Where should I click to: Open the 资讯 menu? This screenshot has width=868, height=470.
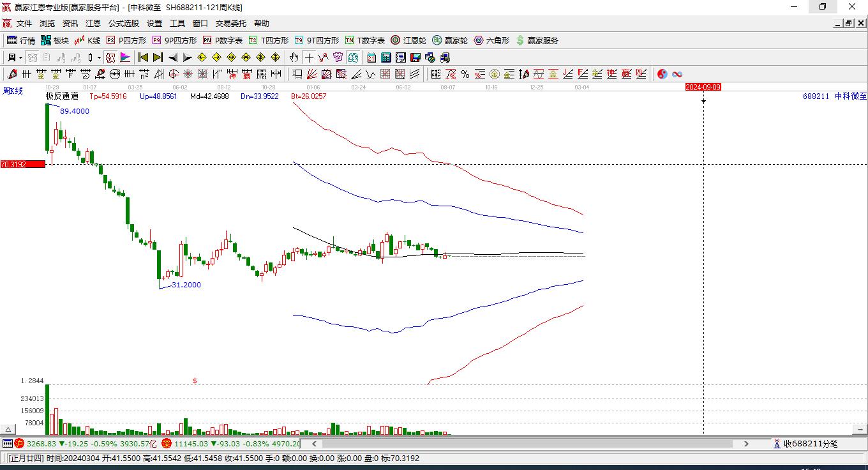point(70,24)
